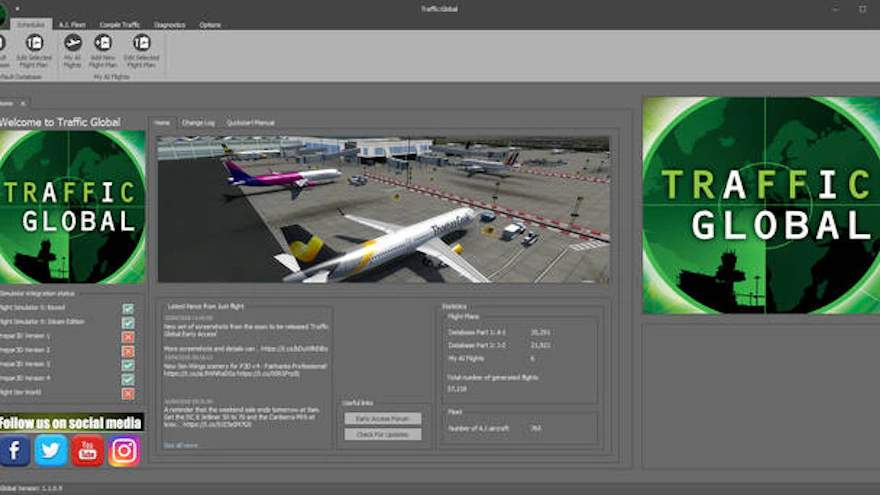The width and height of the screenshot is (880, 495).
Task: Open Edit Selected Flight Plan in My AI Flights group
Action: click(x=141, y=52)
